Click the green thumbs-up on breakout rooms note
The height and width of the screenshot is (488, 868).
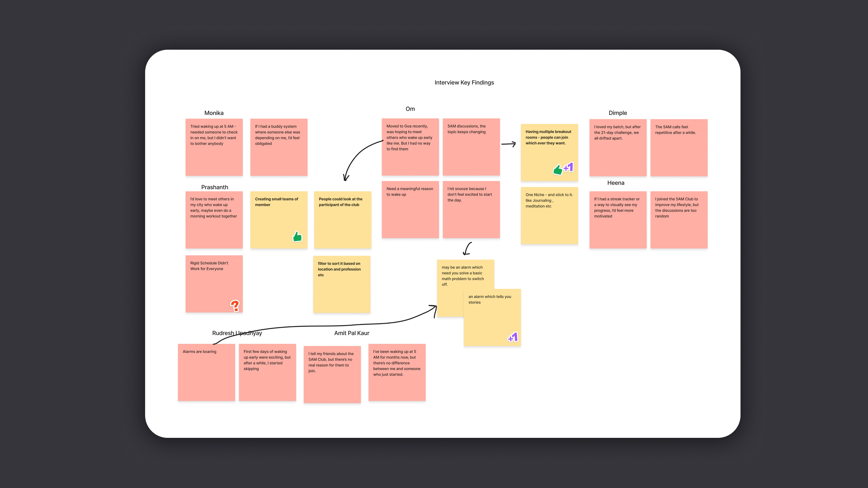558,169
